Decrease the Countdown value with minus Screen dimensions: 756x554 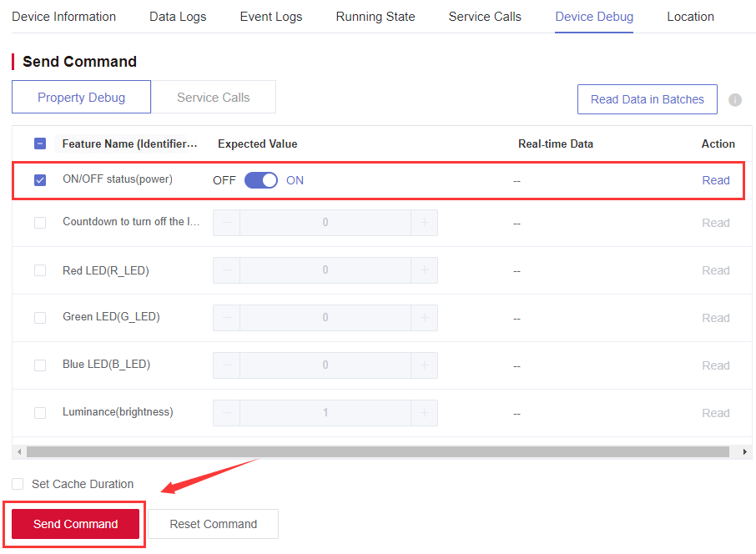point(227,222)
